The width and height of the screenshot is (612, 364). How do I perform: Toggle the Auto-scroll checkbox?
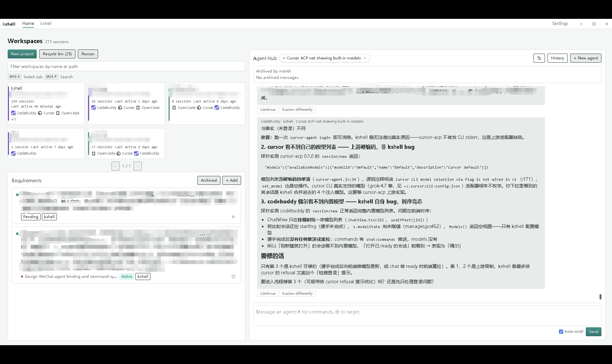(x=561, y=331)
